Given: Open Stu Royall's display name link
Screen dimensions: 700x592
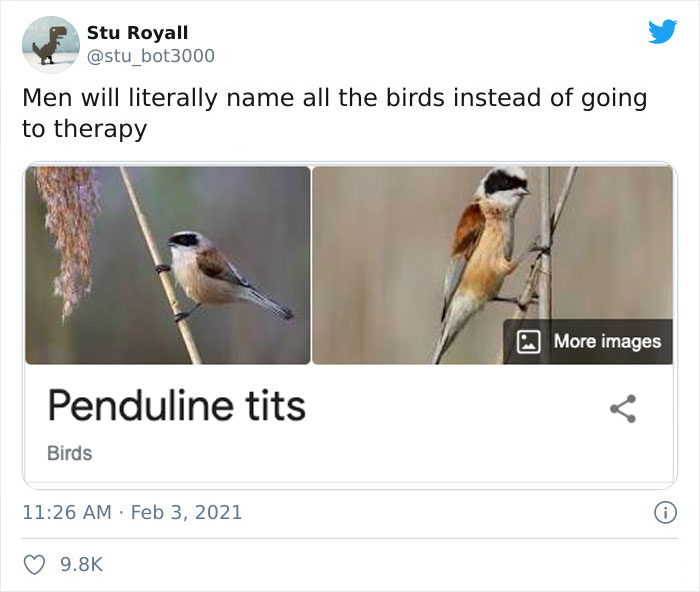Looking at the screenshot, I should [137, 33].
